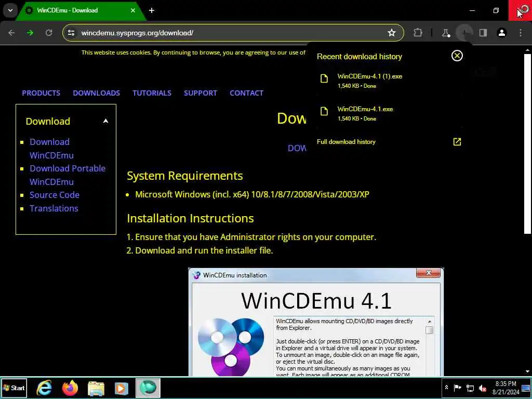Reload the WinCDEmu download page
The height and width of the screenshot is (399, 532).
coord(49,33)
